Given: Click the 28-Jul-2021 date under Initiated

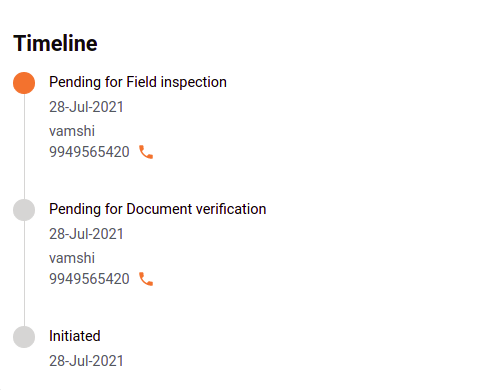Looking at the screenshot, I should (x=86, y=361).
